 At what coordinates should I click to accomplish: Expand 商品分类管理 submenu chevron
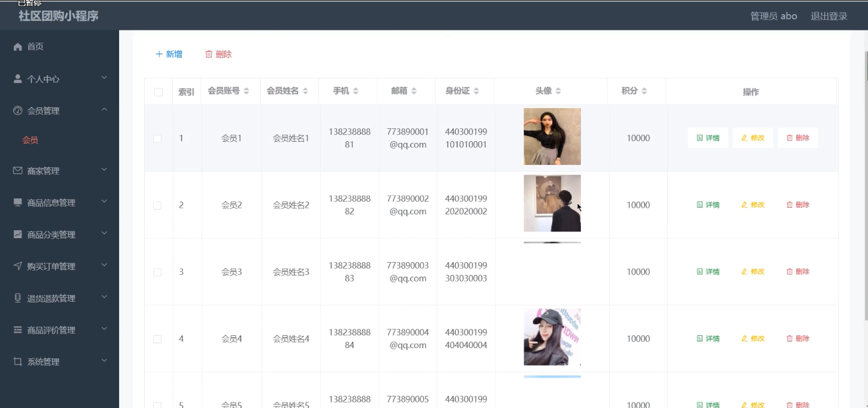point(104,233)
